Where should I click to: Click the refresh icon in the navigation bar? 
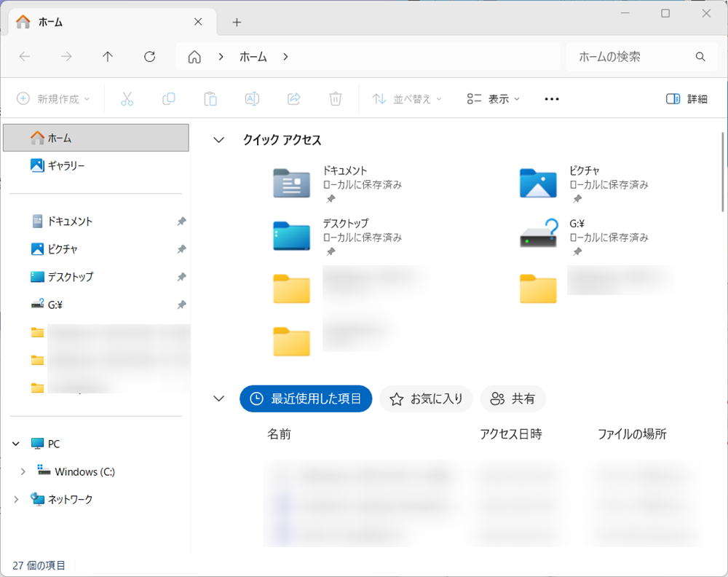[149, 56]
